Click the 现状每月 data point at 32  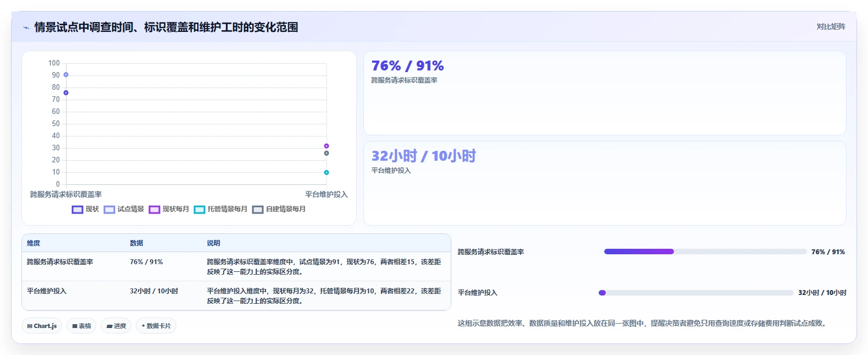click(327, 146)
